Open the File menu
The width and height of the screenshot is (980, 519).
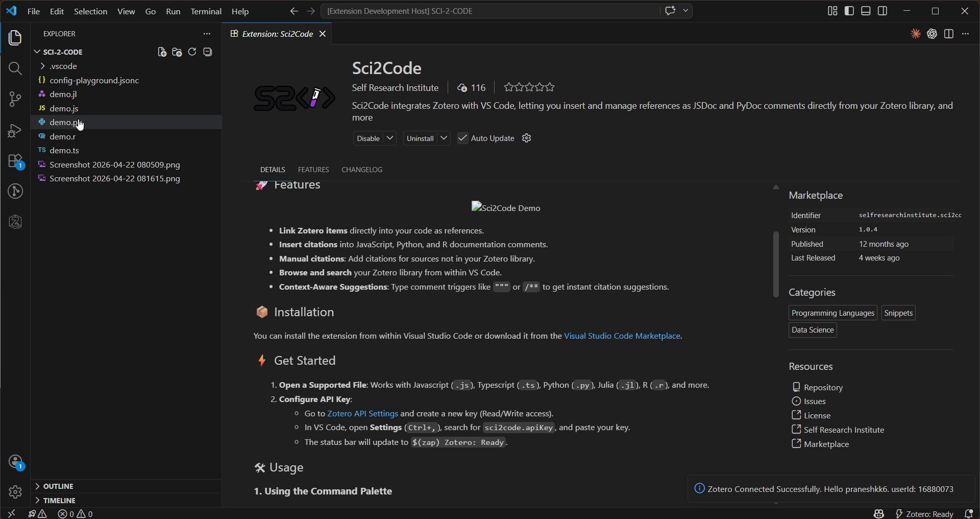click(33, 11)
